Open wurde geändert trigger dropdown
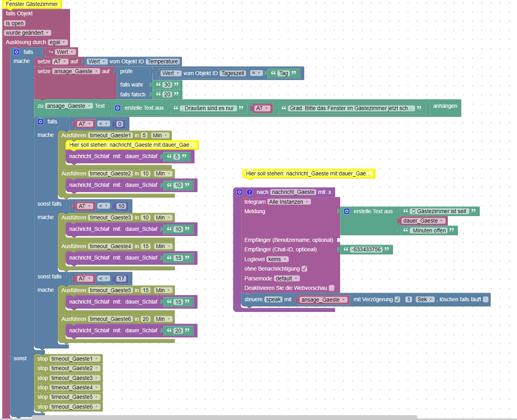 (x=28, y=33)
